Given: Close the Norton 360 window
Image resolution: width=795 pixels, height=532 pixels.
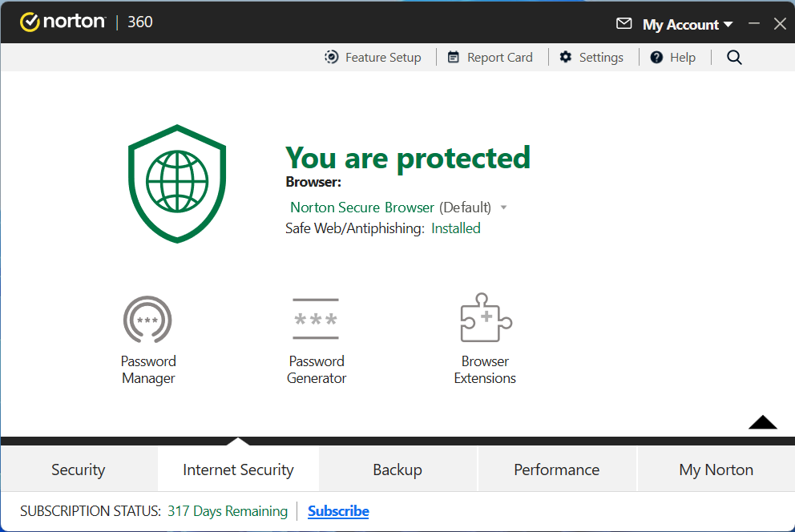Looking at the screenshot, I should click(781, 23).
